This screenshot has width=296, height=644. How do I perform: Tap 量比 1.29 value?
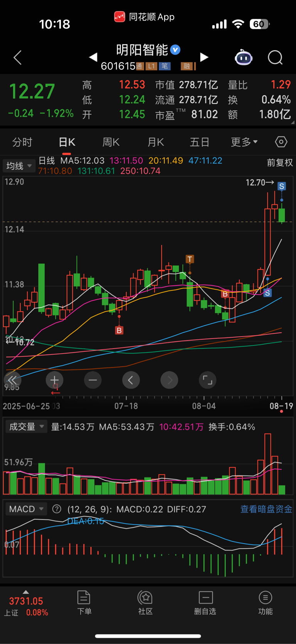pos(259,85)
